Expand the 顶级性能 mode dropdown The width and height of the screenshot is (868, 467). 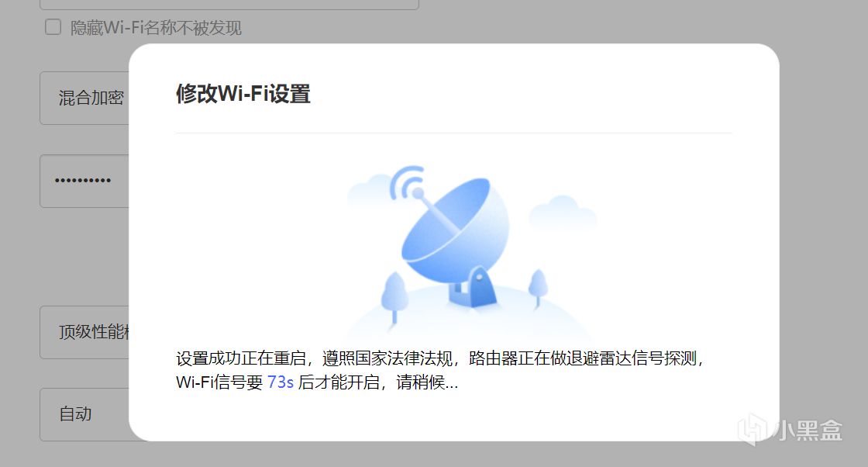coord(84,332)
